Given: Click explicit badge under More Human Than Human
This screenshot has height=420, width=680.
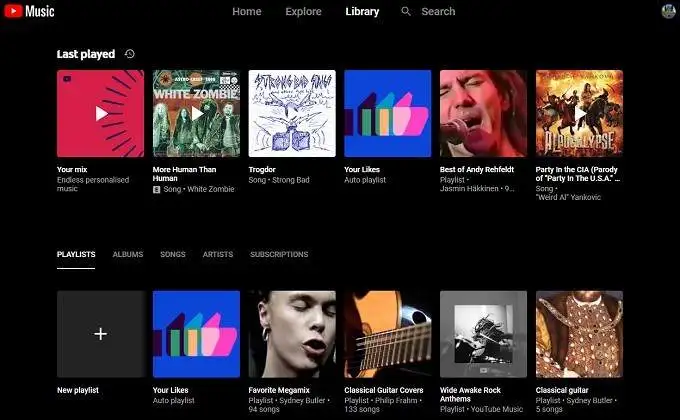Looking at the screenshot, I should pos(157,190).
